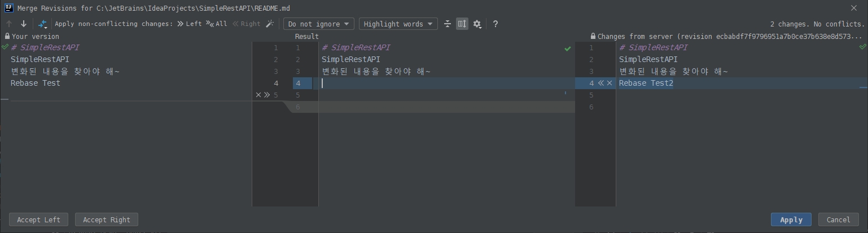Click the magic wand resolve icon
868x233 pixels.
click(270, 24)
